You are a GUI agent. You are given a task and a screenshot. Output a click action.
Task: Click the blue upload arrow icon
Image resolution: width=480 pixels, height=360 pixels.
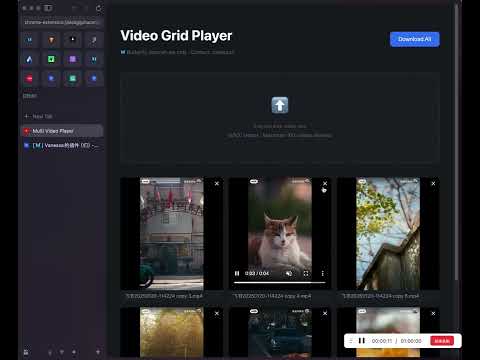coord(280,105)
